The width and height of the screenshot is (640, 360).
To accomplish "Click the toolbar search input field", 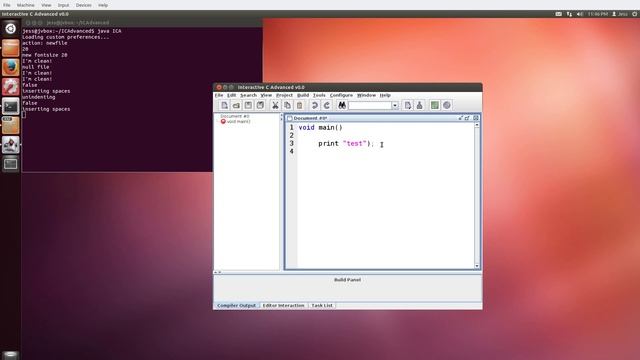I will tap(370, 105).
